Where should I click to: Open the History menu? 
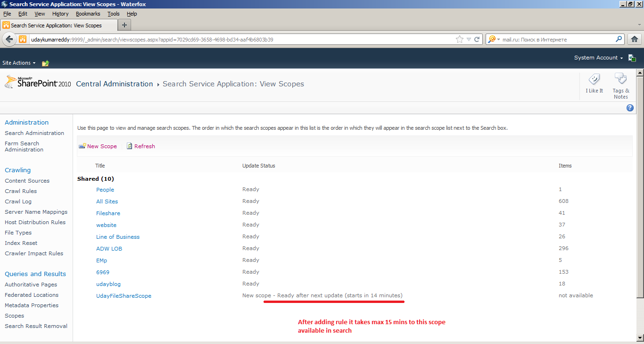(60, 14)
